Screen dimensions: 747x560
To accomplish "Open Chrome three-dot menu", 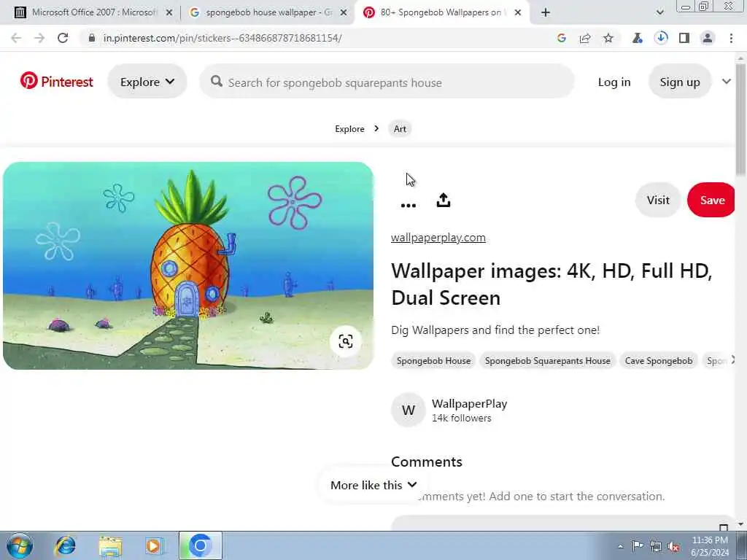I will pyautogui.click(x=731, y=38).
